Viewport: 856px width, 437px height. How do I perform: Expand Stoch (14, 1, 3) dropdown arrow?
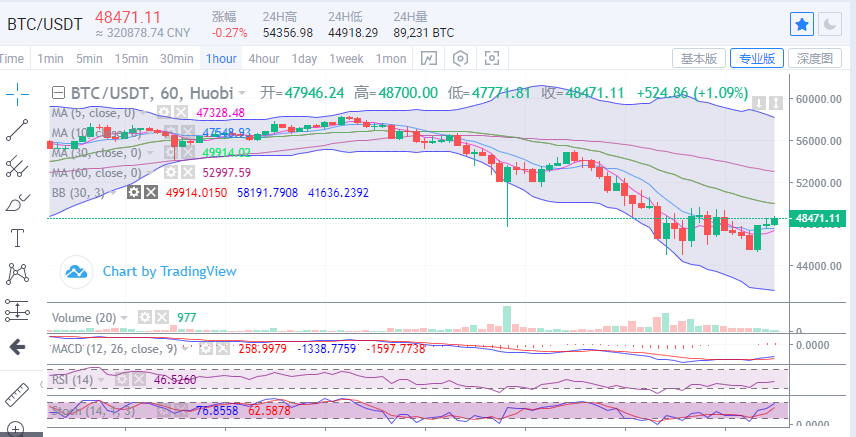pos(144,411)
